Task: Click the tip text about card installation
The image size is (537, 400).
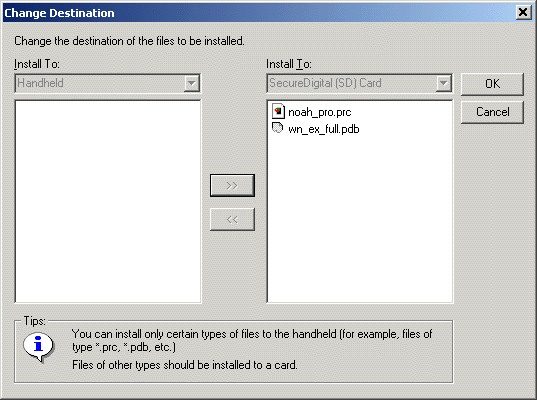Action: [x=185, y=365]
